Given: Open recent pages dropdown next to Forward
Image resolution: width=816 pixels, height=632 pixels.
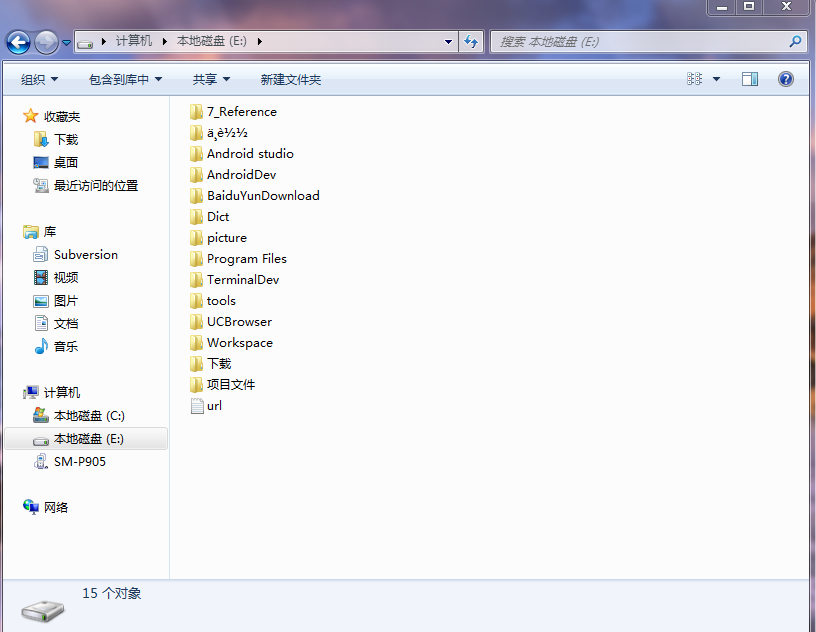Looking at the screenshot, I should [x=66, y=43].
